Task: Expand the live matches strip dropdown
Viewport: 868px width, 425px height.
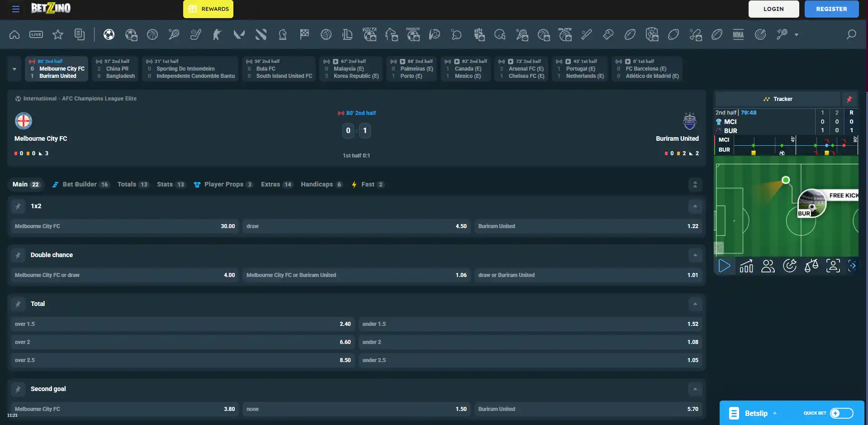Action: click(x=14, y=69)
